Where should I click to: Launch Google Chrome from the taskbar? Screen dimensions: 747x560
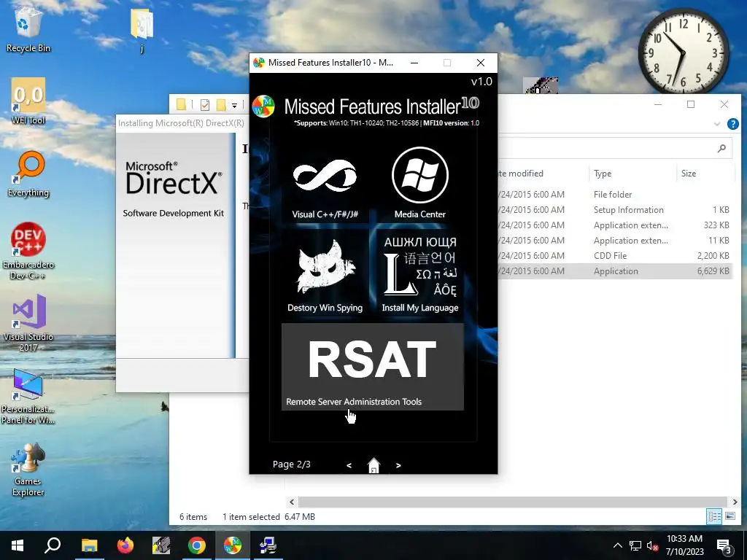point(196,545)
